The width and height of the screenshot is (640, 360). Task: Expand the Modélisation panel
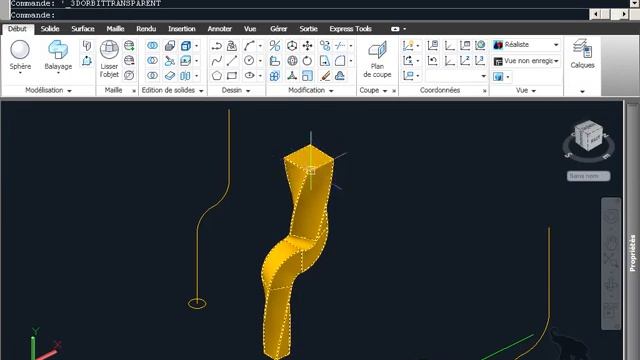[48, 90]
